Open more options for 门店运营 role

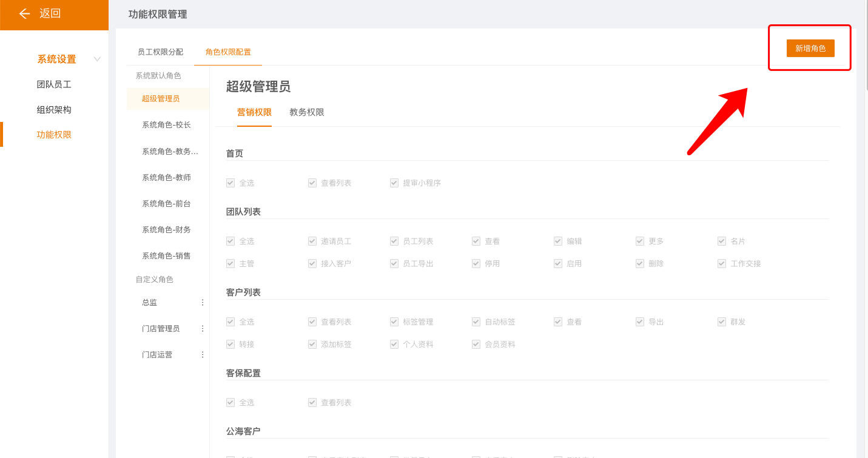click(x=203, y=354)
